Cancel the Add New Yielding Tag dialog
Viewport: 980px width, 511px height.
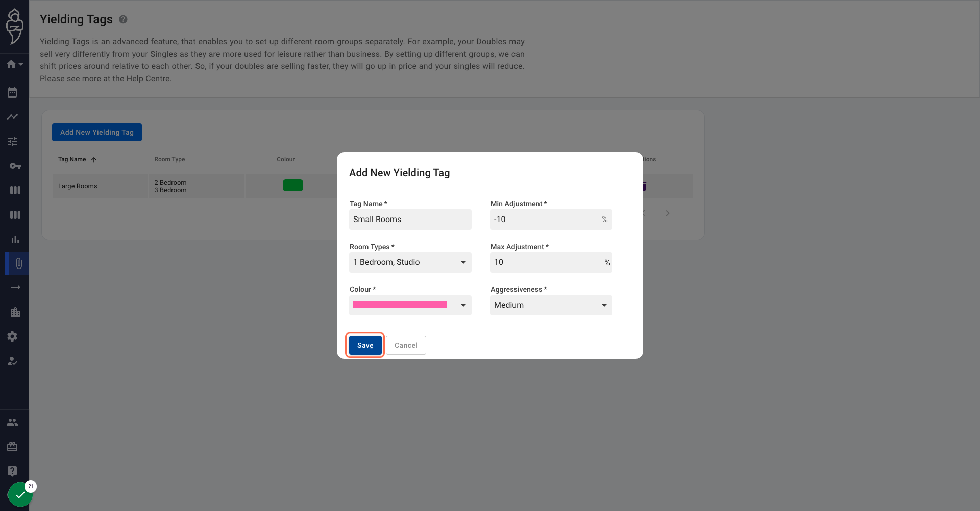tap(406, 346)
